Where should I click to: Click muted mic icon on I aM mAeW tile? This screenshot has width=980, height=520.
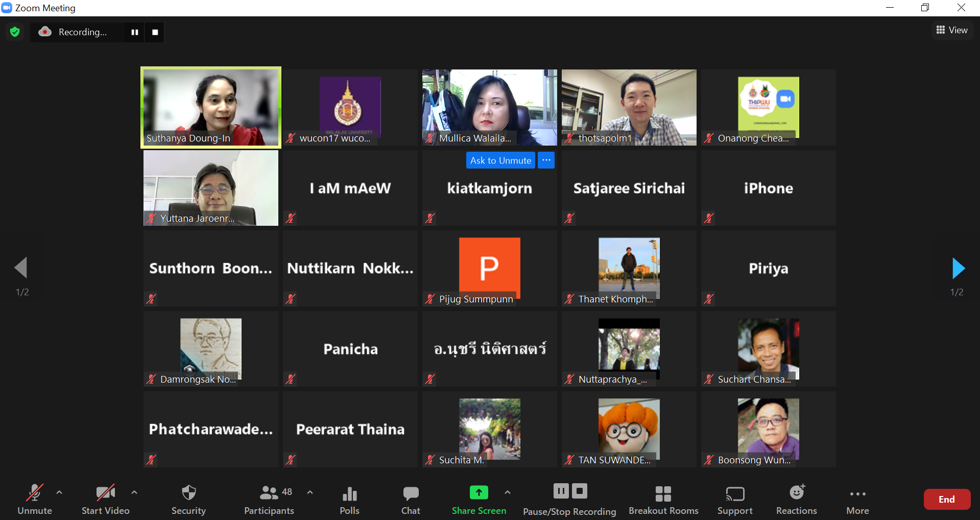(x=291, y=218)
